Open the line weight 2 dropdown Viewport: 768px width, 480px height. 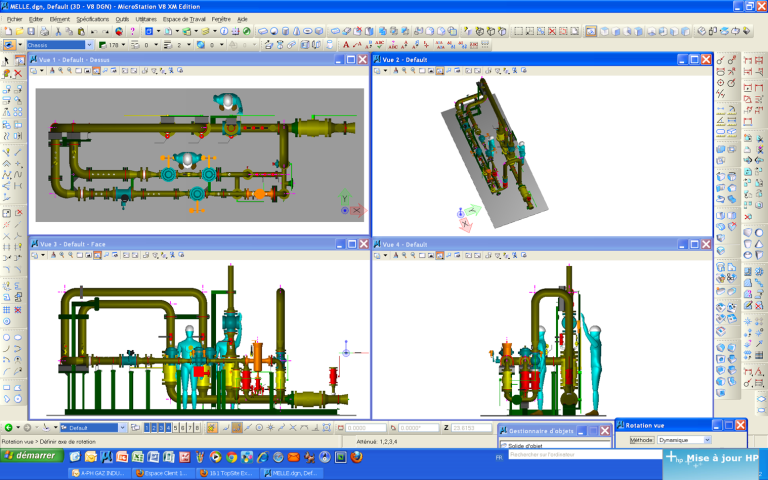pos(189,45)
